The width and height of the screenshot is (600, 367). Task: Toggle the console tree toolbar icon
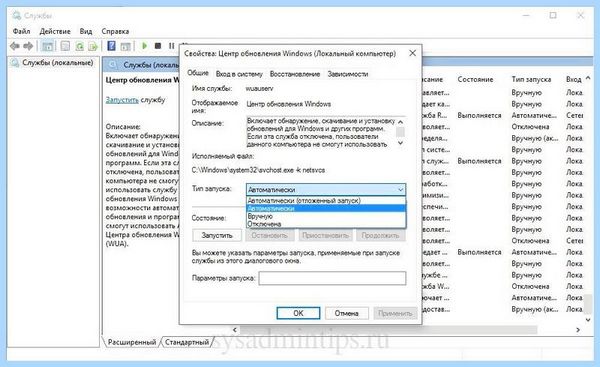point(47,46)
